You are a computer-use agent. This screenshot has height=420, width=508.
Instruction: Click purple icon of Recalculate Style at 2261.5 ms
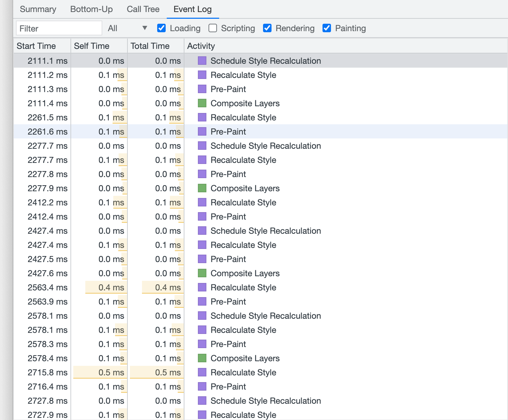point(202,117)
